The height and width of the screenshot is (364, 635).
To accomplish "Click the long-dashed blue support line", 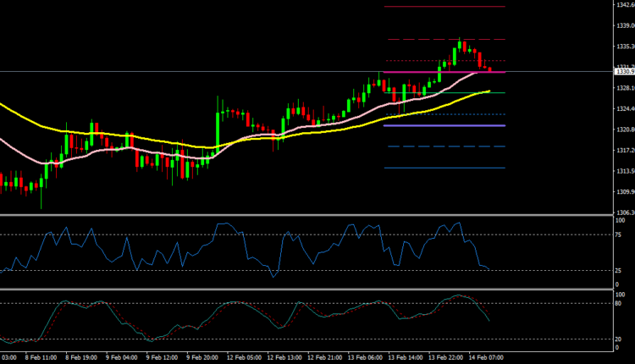I will click(x=444, y=146).
